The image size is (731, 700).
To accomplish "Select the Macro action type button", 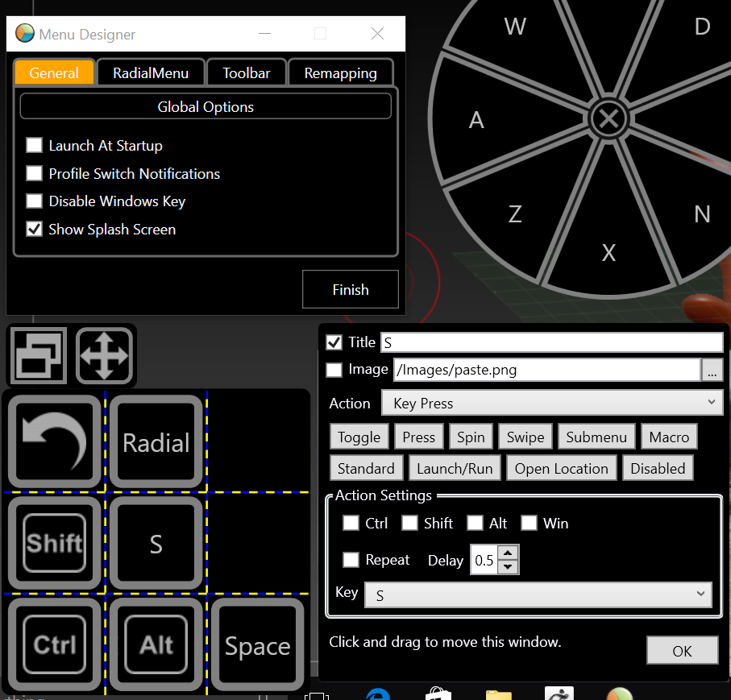I will (669, 436).
